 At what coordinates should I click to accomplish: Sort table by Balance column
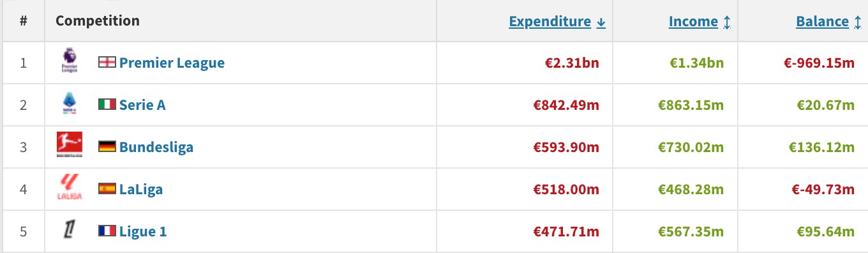click(x=828, y=21)
